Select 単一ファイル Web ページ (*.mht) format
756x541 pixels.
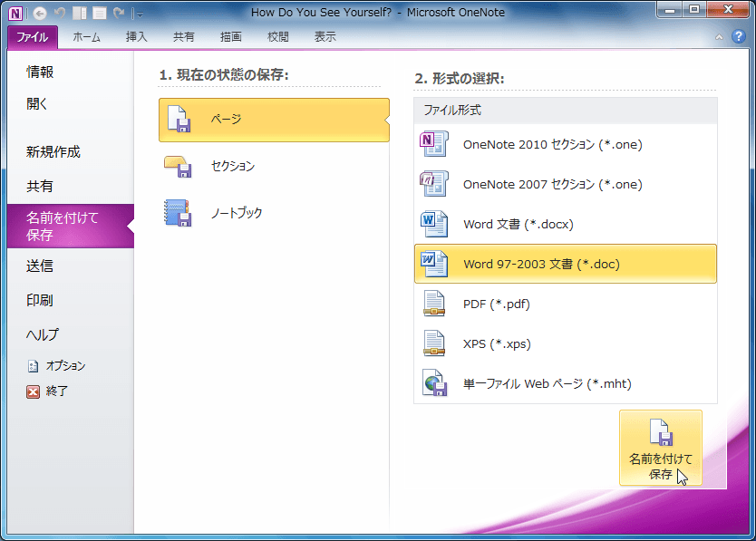(566, 384)
